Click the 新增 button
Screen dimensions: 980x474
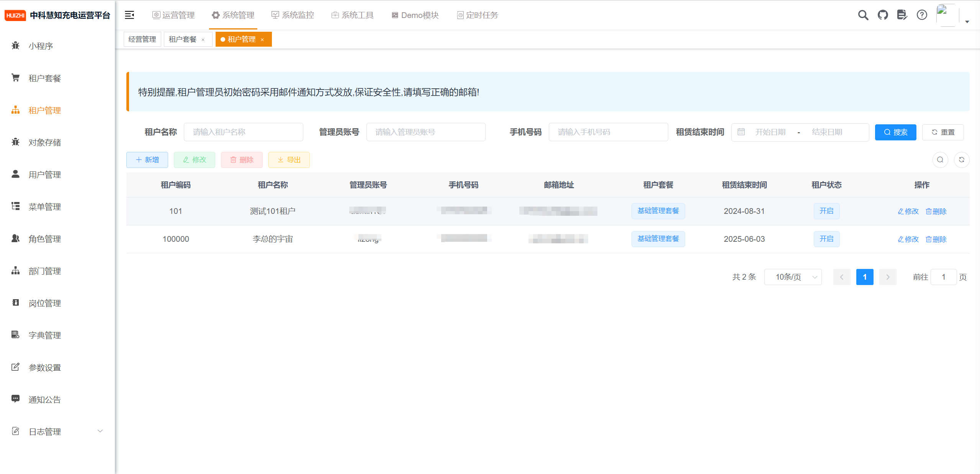(147, 160)
